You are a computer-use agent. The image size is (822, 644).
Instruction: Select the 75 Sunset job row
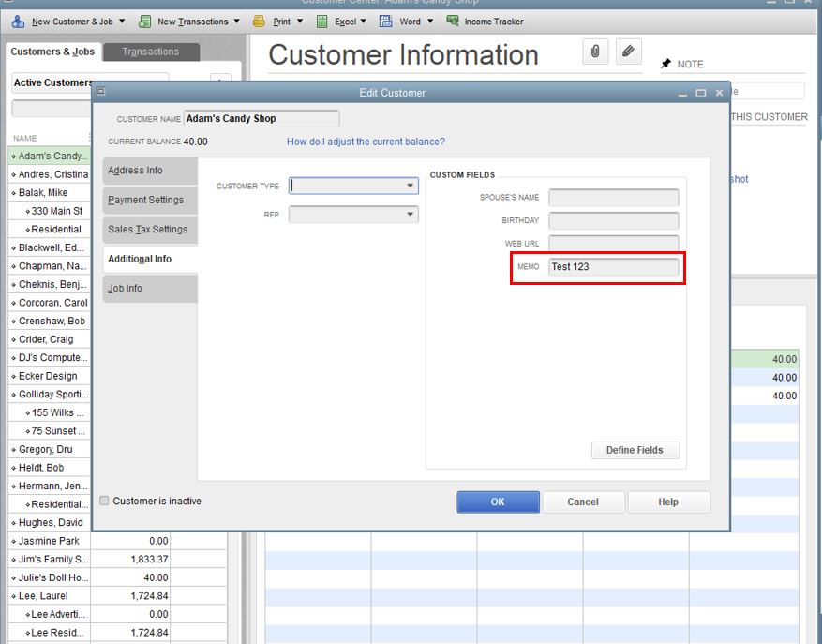50,431
